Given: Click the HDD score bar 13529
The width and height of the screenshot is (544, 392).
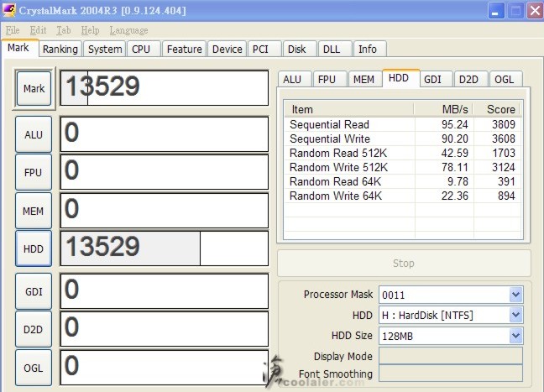Looking at the screenshot, I should coord(164,248).
